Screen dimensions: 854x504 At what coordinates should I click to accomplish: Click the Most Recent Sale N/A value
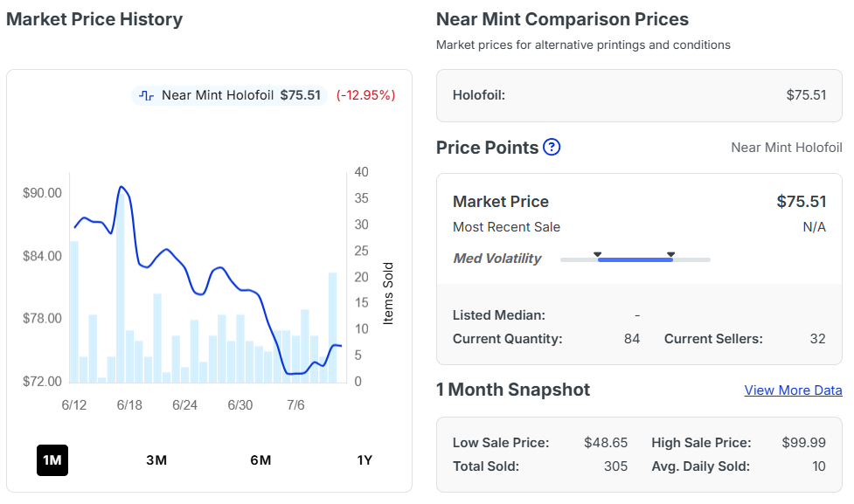[815, 227]
